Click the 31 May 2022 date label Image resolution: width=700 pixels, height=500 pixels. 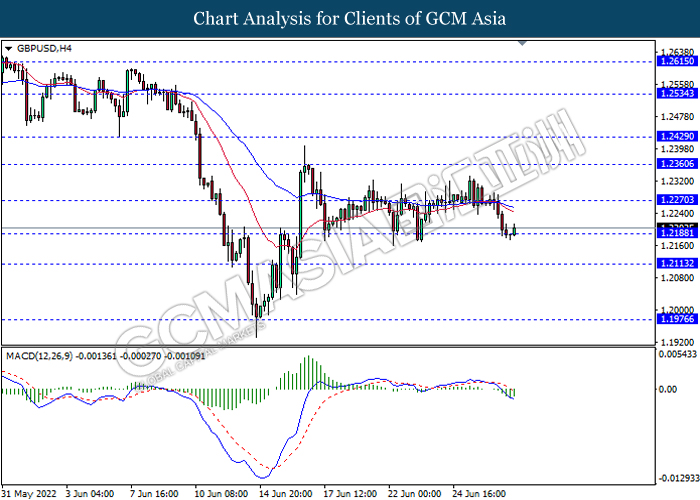pyautogui.click(x=29, y=493)
